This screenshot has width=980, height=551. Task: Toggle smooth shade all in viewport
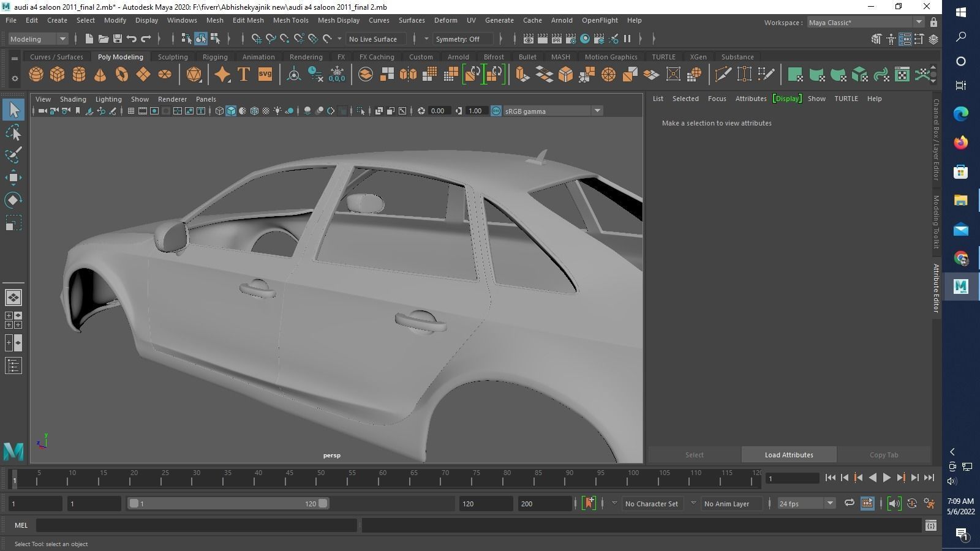point(231,111)
